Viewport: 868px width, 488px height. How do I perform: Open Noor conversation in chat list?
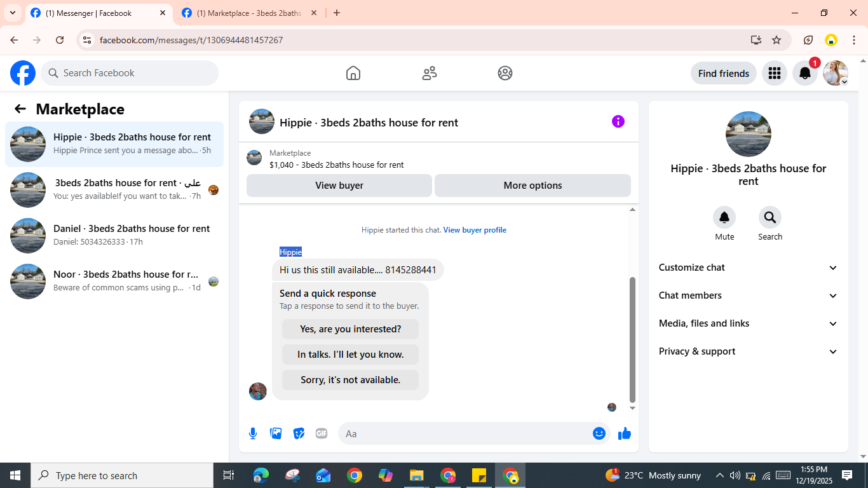tap(114, 281)
